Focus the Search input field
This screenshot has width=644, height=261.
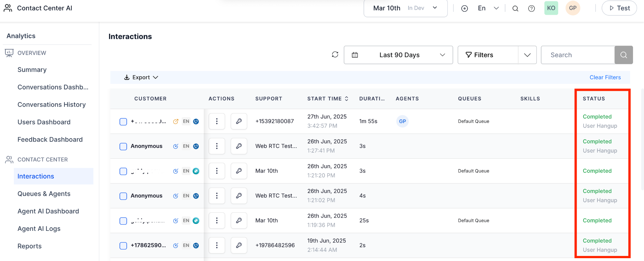577,55
